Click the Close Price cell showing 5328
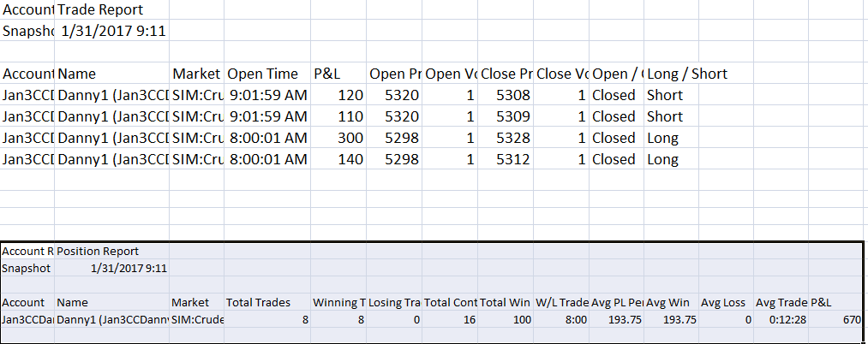868x344 pixels. tap(506, 138)
